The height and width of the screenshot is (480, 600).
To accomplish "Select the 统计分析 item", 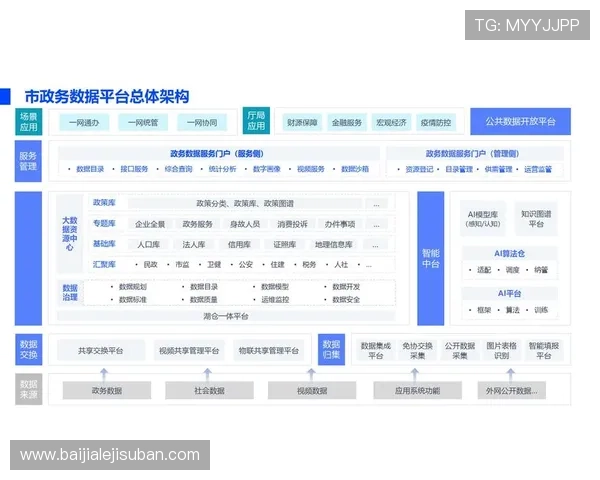I will click(x=222, y=169).
